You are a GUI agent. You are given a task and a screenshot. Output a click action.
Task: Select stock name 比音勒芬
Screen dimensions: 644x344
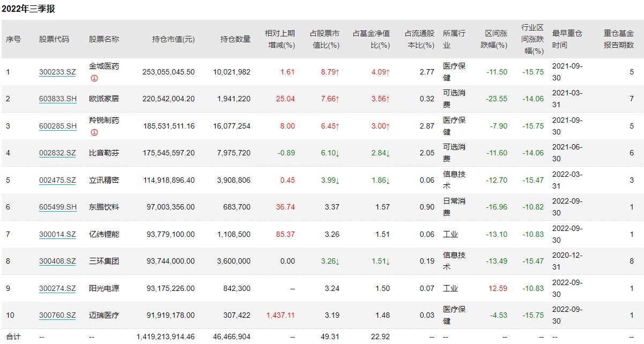pyautogui.click(x=104, y=153)
